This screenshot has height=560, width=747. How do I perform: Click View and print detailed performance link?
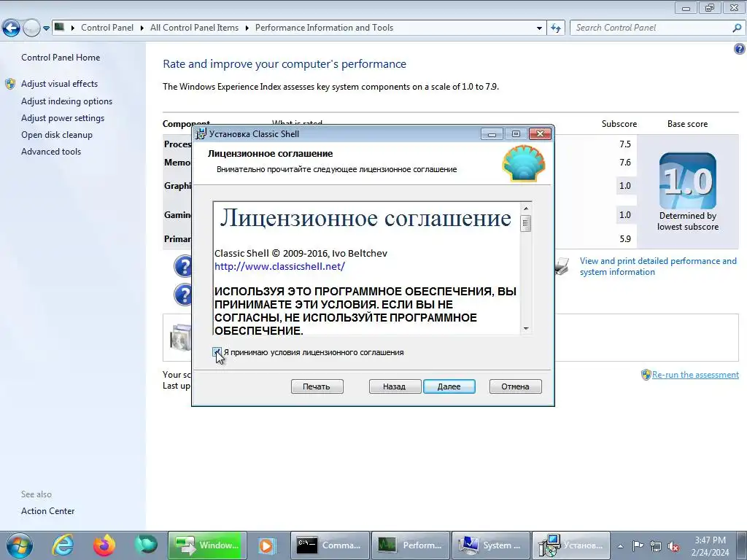click(x=658, y=267)
